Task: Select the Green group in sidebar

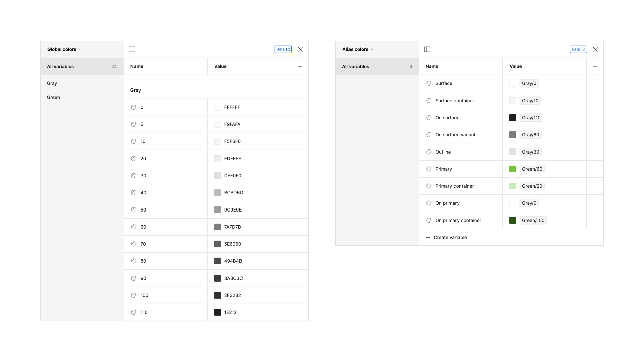Action: [53, 97]
